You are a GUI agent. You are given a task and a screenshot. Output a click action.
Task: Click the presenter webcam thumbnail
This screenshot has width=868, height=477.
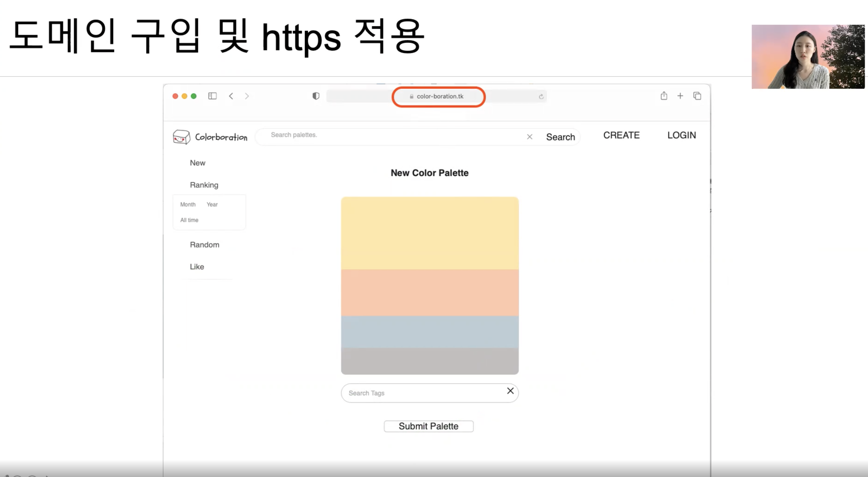[x=808, y=57]
